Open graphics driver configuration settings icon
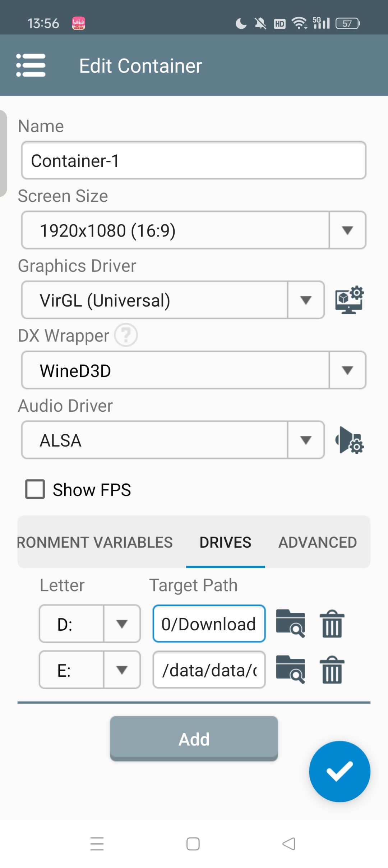388x868 pixels. pyautogui.click(x=349, y=300)
